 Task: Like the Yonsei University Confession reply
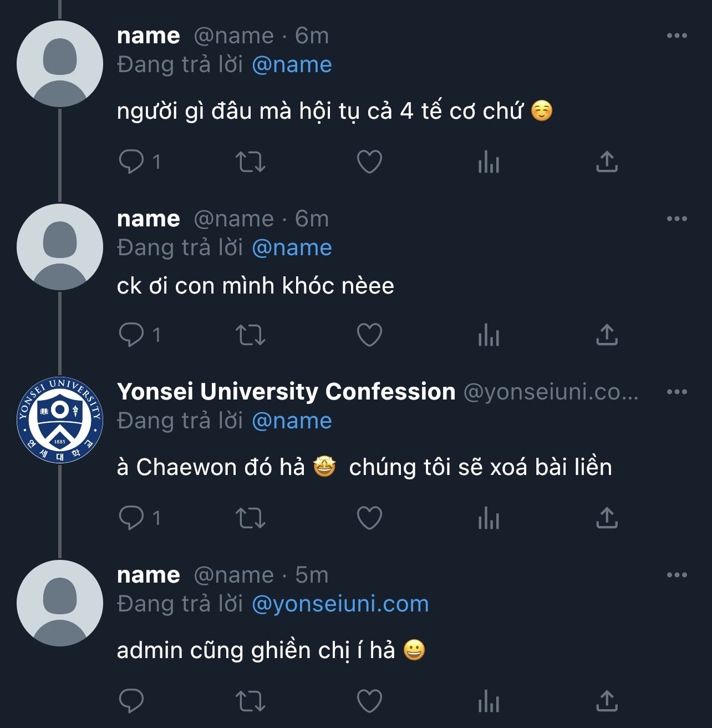369,518
